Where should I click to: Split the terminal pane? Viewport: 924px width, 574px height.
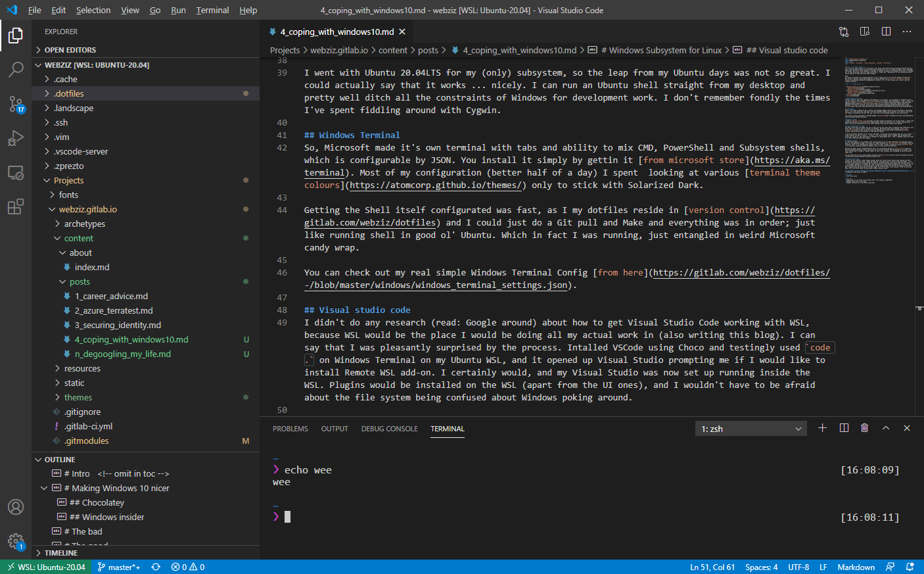844,428
